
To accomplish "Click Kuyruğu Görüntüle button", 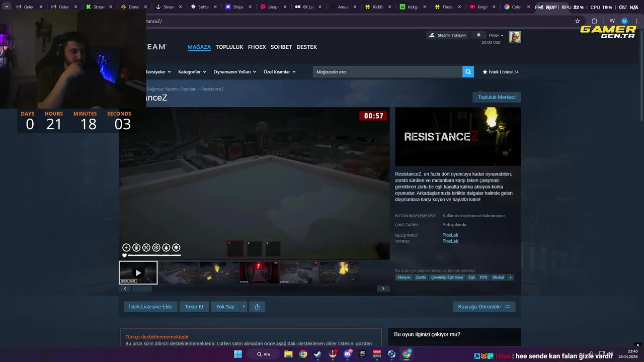I will (x=484, y=307).
